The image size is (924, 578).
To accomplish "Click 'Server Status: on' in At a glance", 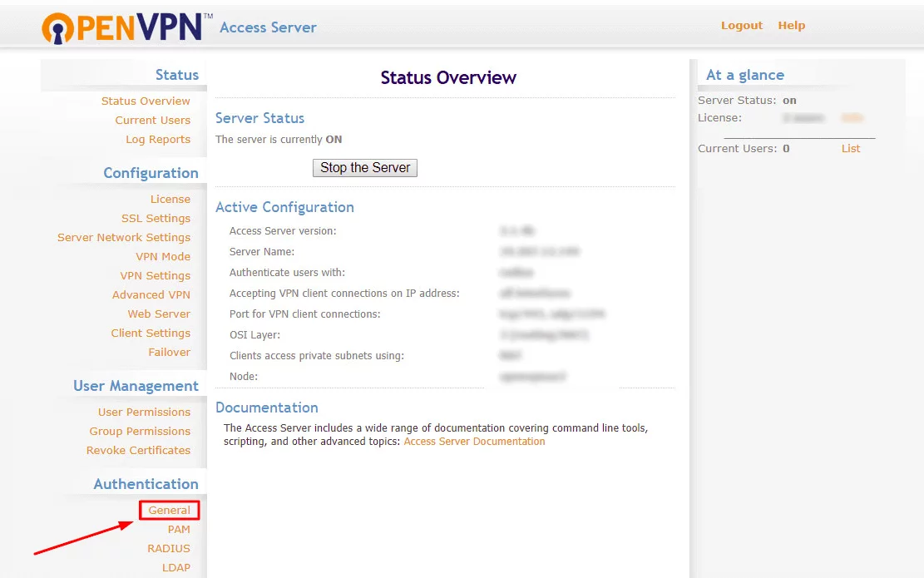I will (x=747, y=100).
